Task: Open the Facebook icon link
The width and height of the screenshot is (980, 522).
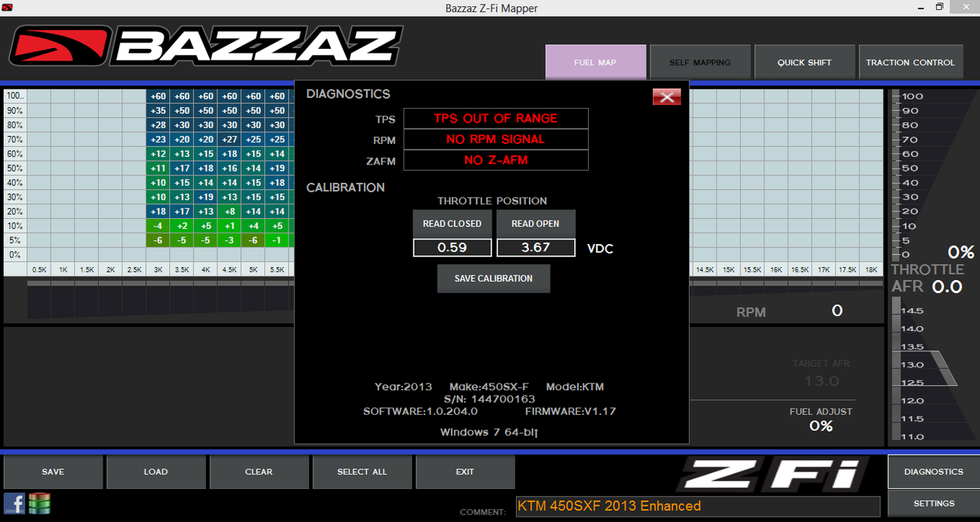Action: [x=15, y=503]
